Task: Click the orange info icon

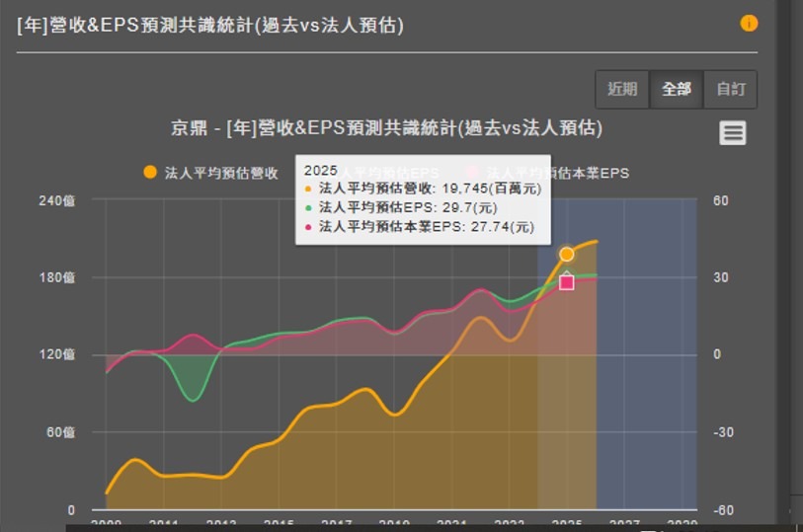Action: tap(749, 24)
